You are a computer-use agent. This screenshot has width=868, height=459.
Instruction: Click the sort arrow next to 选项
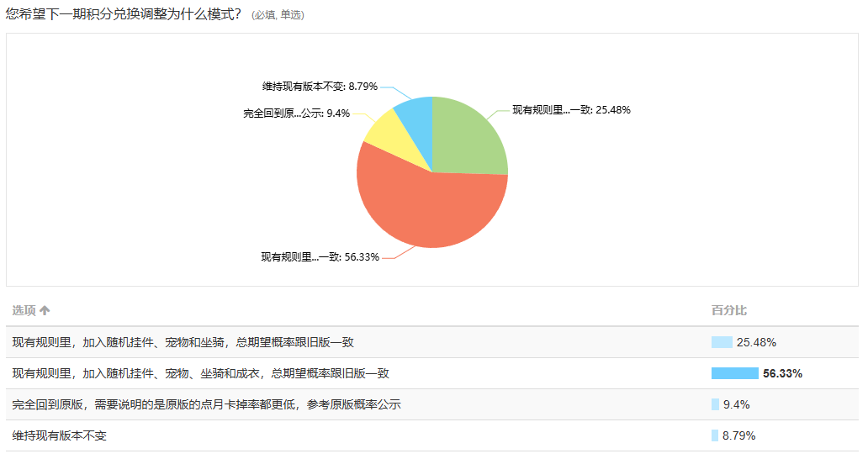pos(45,311)
